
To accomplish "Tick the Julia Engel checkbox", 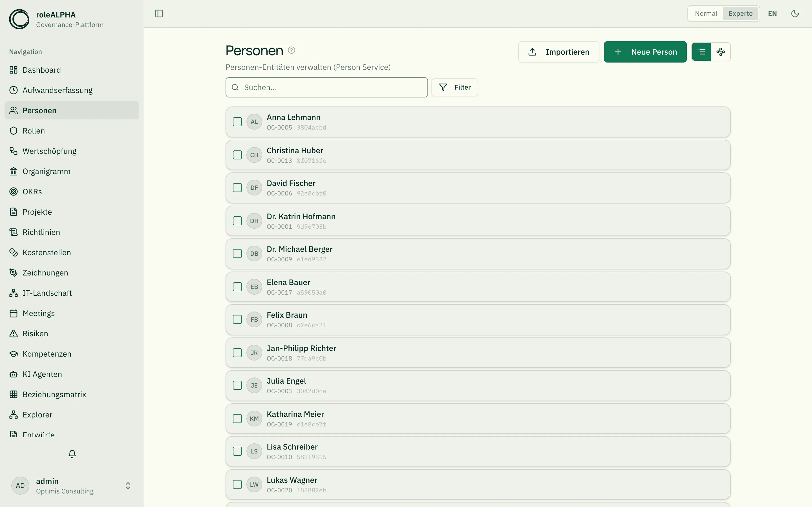I will tap(237, 385).
